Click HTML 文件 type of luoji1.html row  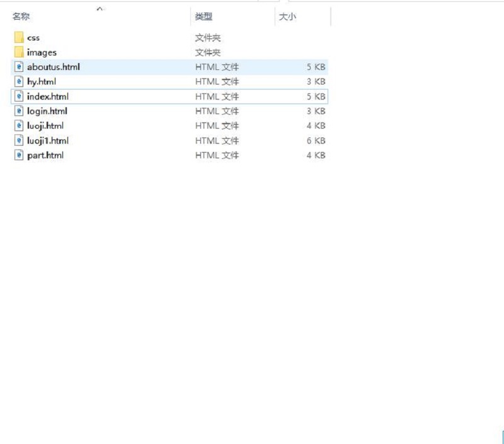pyautogui.click(x=217, y=141)
